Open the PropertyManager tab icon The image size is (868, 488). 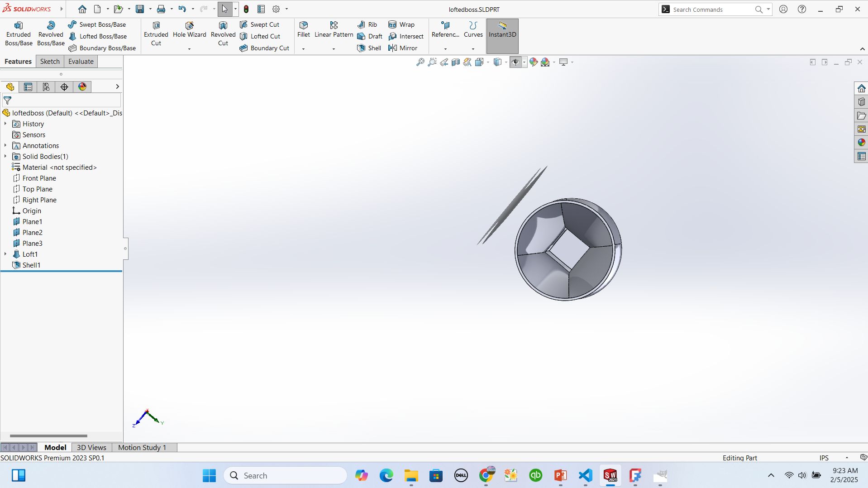(28, 87)
